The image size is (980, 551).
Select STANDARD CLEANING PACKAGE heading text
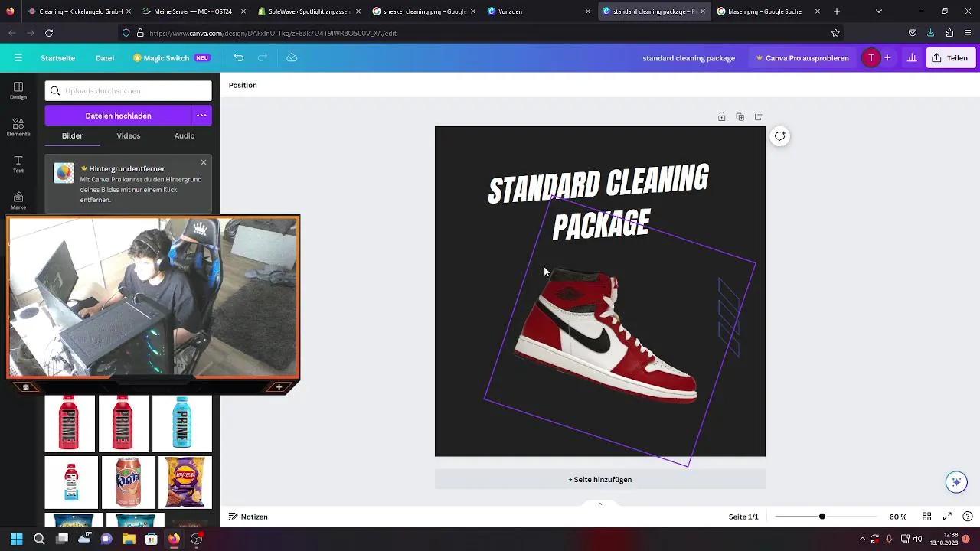click(599, 203)
